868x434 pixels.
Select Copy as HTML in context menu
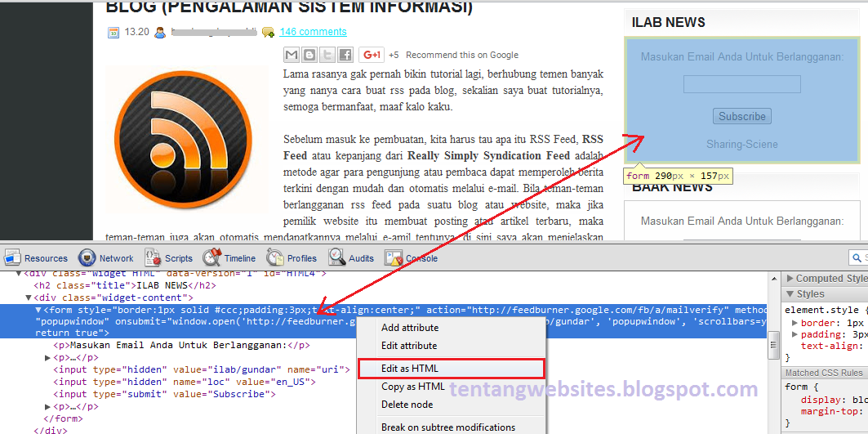pos(413,387)
